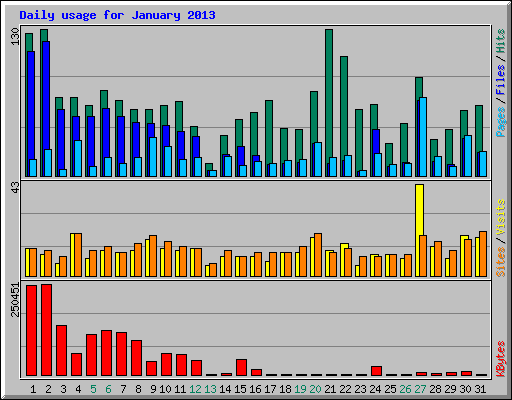The width and height of the screenshot is (512, 400).
Task: Click the red KBytes bar for day 3
Action: point(61,351)
